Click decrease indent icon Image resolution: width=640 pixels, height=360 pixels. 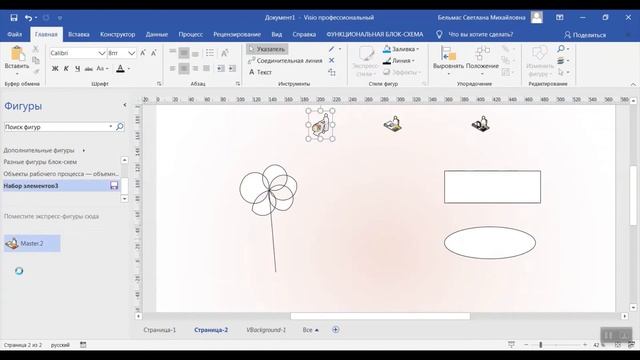tap(221, 69)
